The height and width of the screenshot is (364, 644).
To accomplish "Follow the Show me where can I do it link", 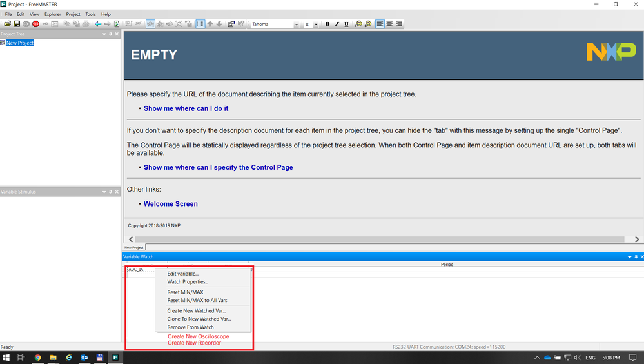I will point(186,108).
